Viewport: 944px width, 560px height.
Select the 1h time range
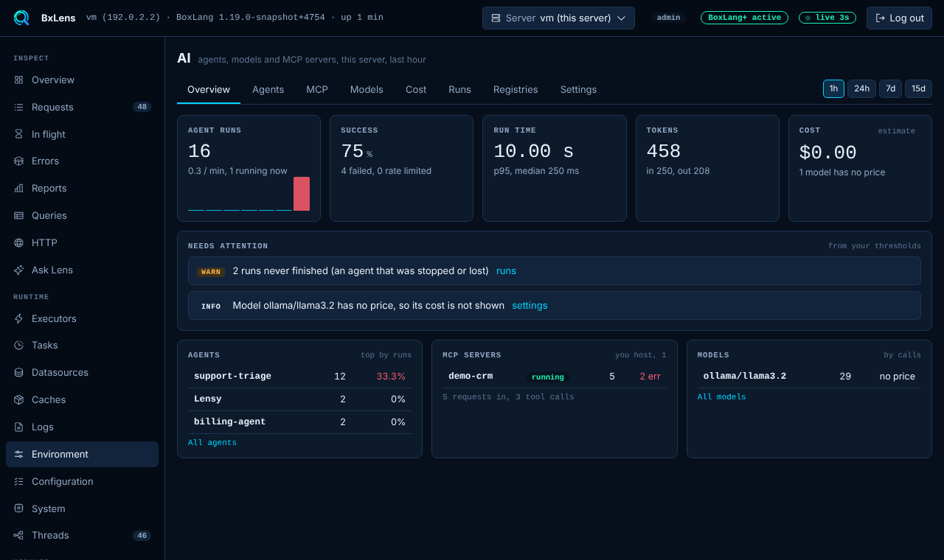point(833,88)
